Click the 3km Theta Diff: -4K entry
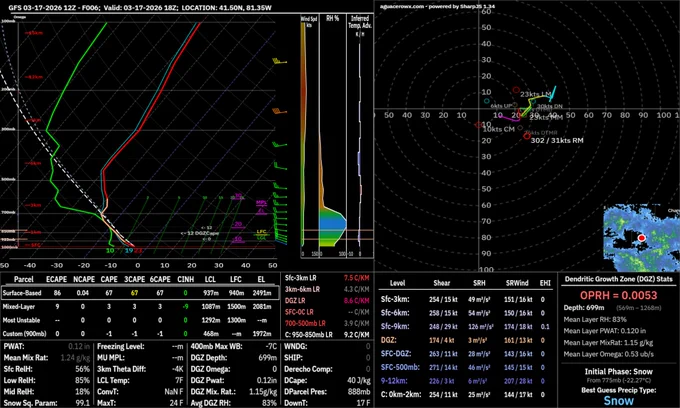The width and height of the screenshot is (680, 408). pyautogui.click(x=140, y=369)
